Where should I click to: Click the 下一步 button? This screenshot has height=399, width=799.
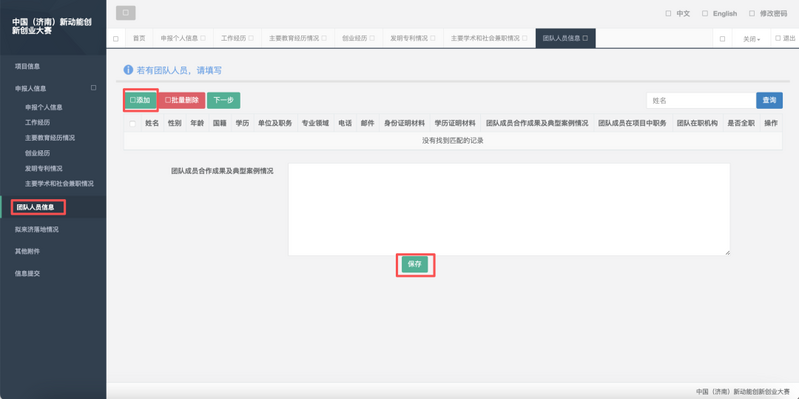pos(223,100)
